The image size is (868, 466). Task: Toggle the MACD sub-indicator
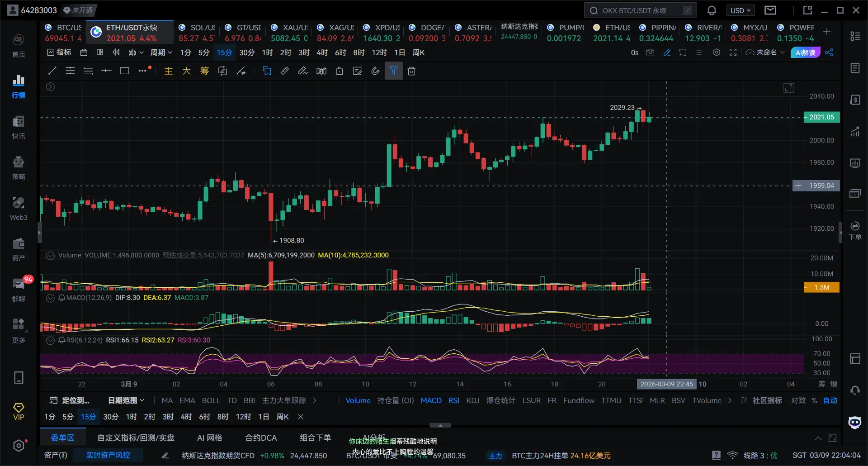431,400
